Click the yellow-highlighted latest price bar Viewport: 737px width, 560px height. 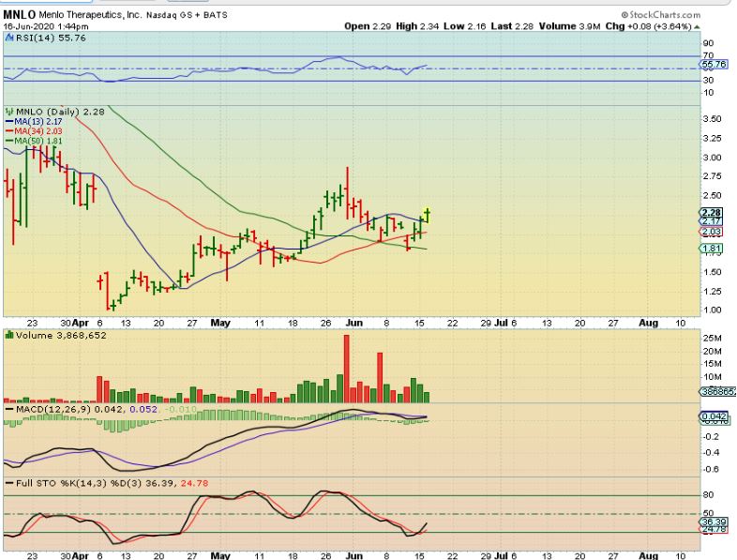[428, 216]
